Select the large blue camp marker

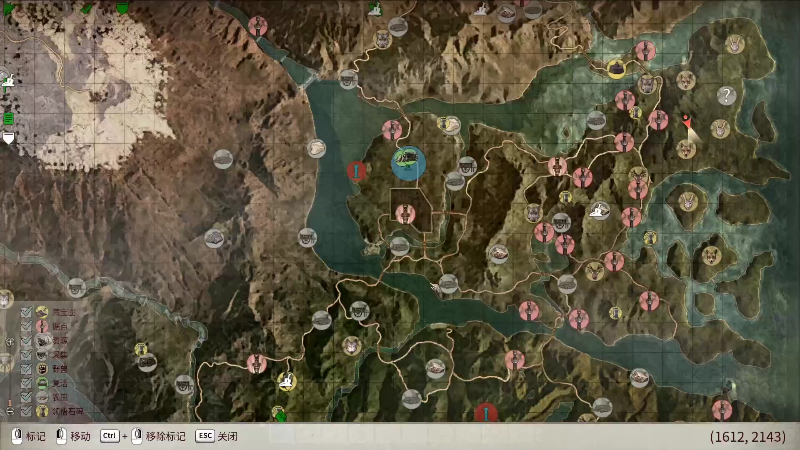click(x=409, y=163)
